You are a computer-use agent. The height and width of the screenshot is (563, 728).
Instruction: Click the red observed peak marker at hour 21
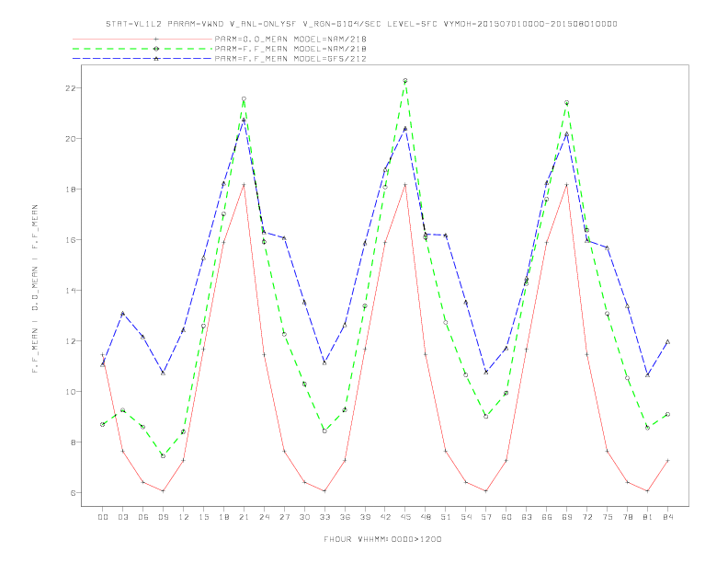pos(244,185)
